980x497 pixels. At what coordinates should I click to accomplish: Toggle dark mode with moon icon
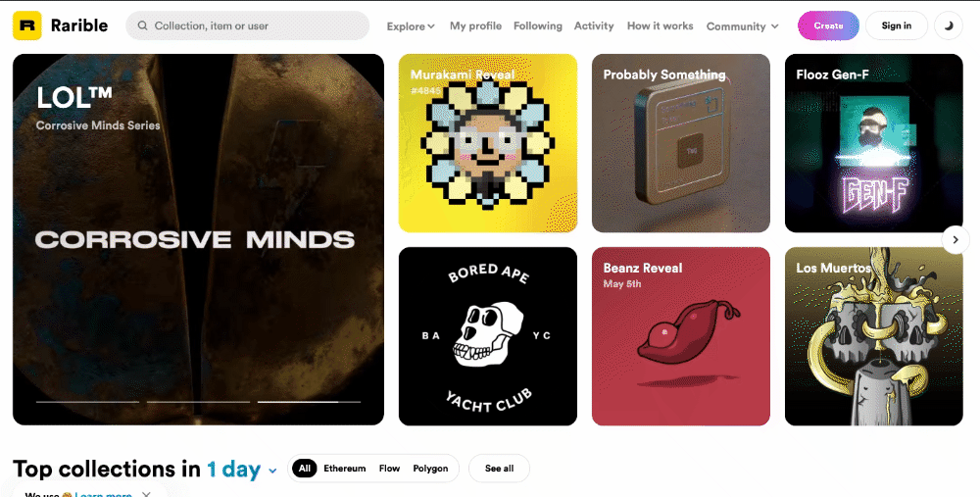pos(948,25)
